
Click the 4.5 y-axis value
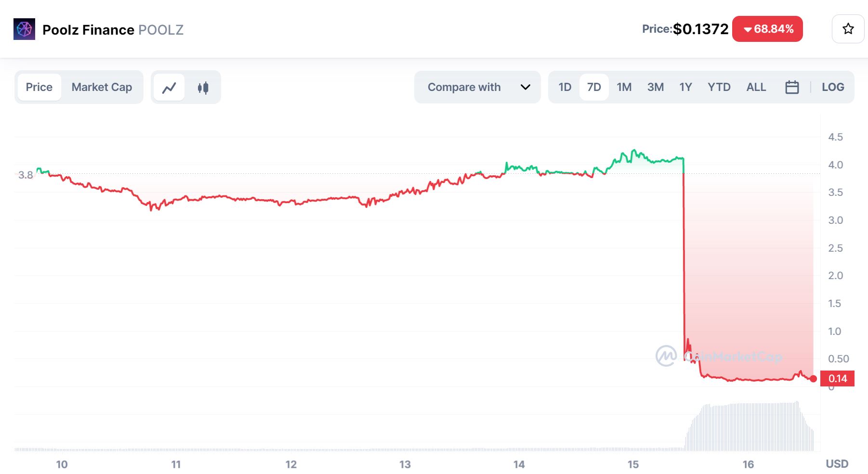tap(835, 137)
